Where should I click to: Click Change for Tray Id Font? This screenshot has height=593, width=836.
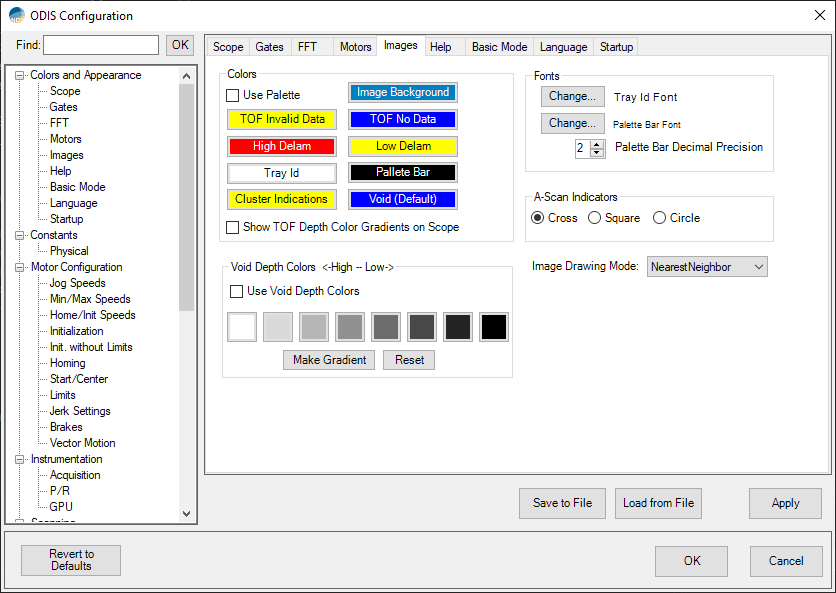573,97
